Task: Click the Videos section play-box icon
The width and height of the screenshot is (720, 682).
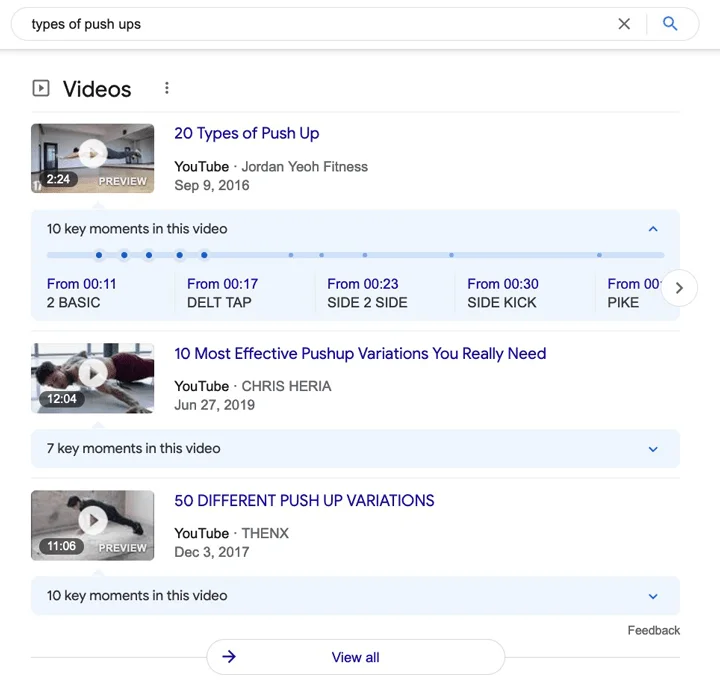Action: pos(41,88)
